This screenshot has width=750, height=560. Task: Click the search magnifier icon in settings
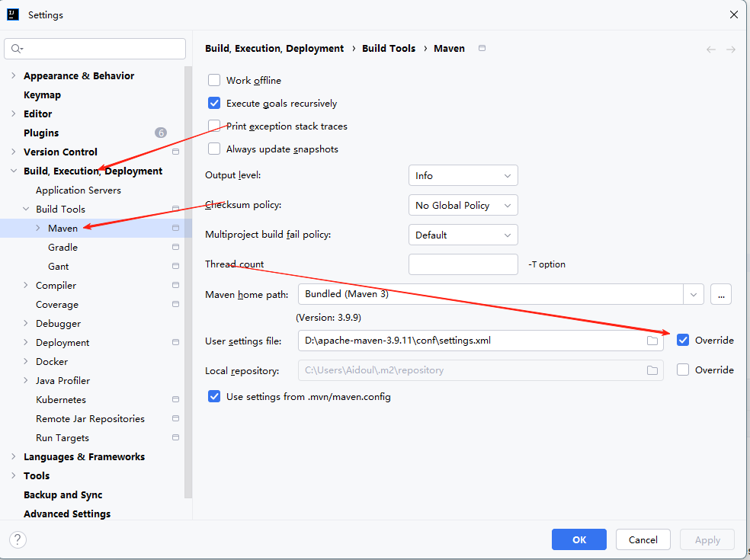(17, 49)
